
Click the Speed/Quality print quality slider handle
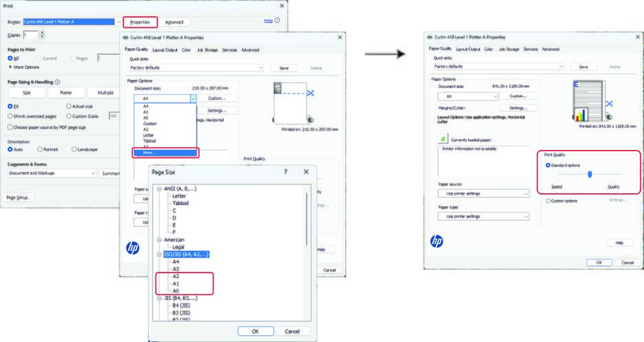(x=590, y=175)
